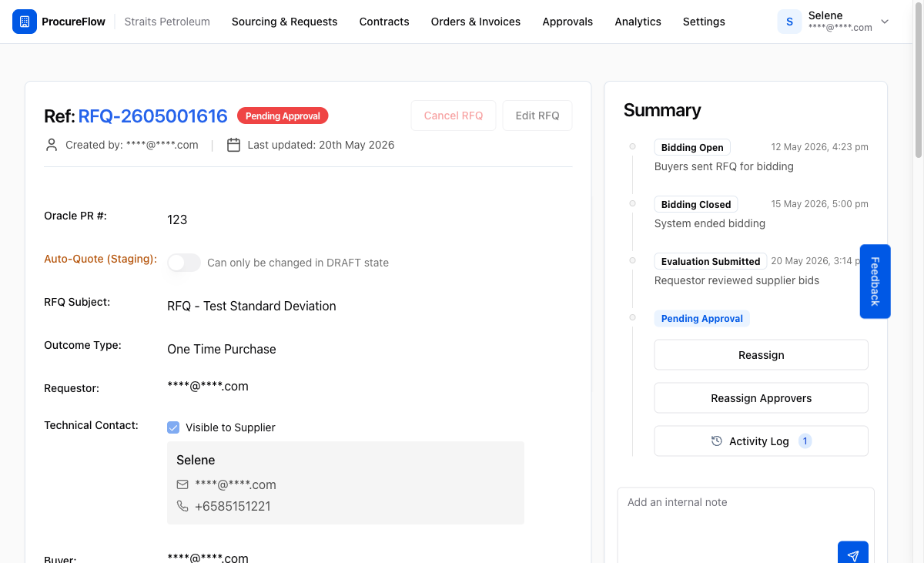
Task: Click the Edit RFQ button
Action: (537, 116)
